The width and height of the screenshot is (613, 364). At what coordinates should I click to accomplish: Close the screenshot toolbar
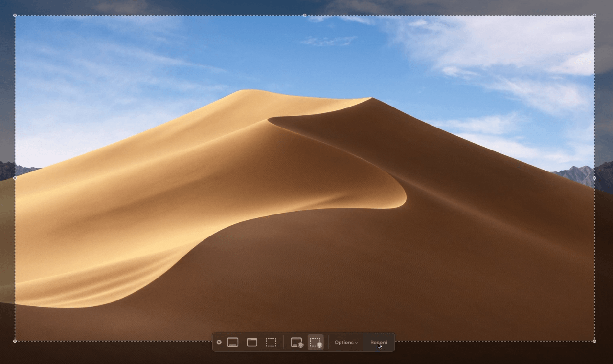pos(219,343)
